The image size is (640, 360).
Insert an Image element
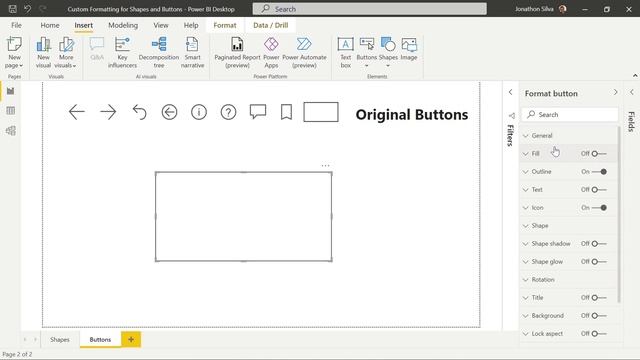409,49
